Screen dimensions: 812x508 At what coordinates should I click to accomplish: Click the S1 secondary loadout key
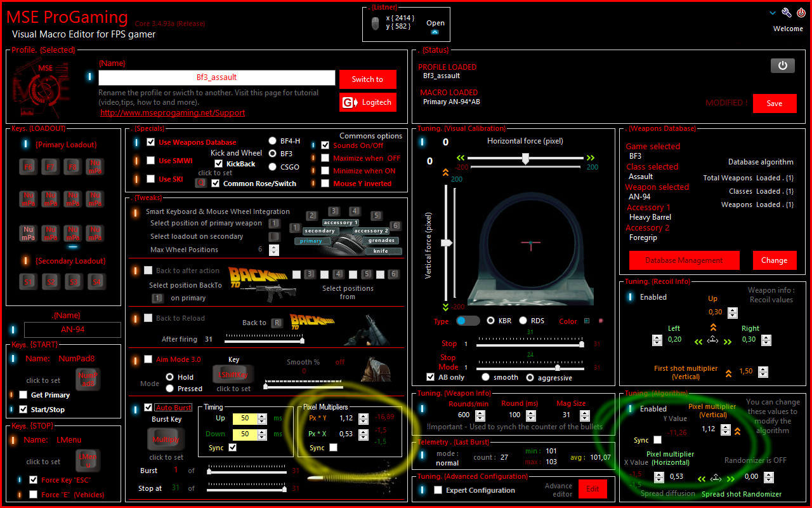coord(29,281)
